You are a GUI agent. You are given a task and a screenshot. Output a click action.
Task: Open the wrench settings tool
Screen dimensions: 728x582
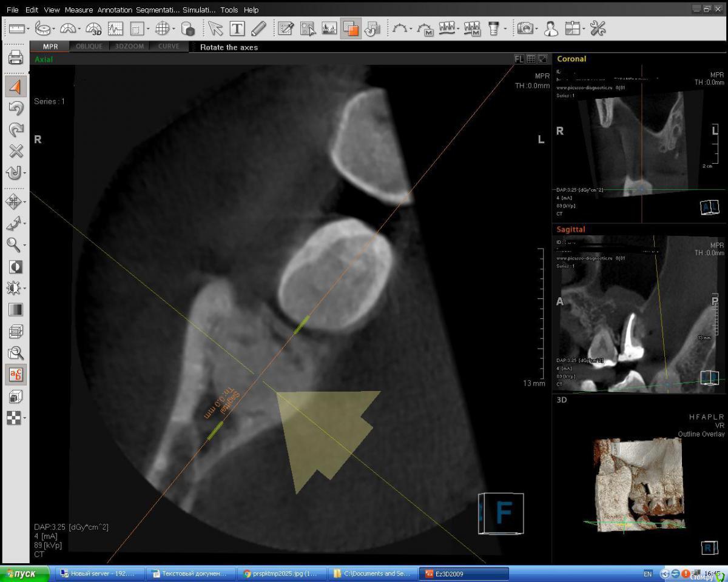point(598,28)
